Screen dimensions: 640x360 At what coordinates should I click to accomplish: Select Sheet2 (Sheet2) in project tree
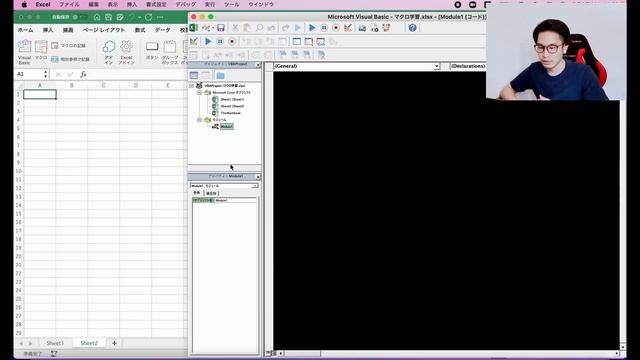232,106
